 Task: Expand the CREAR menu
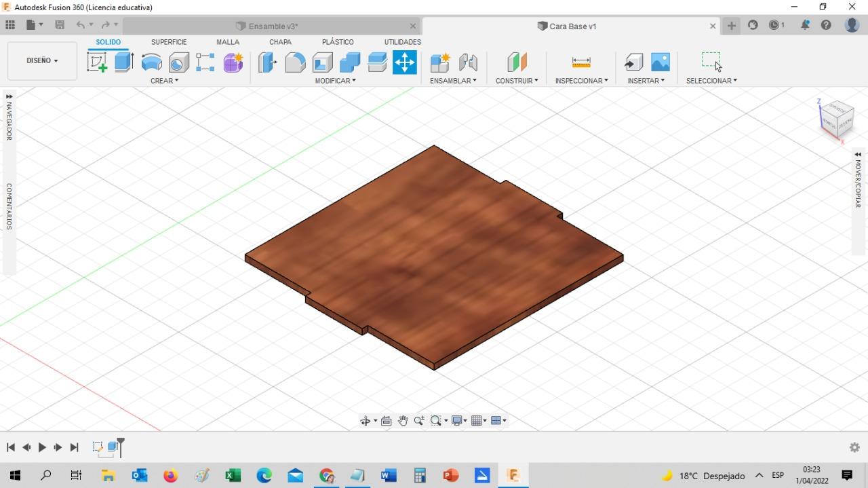coord(165,80)
